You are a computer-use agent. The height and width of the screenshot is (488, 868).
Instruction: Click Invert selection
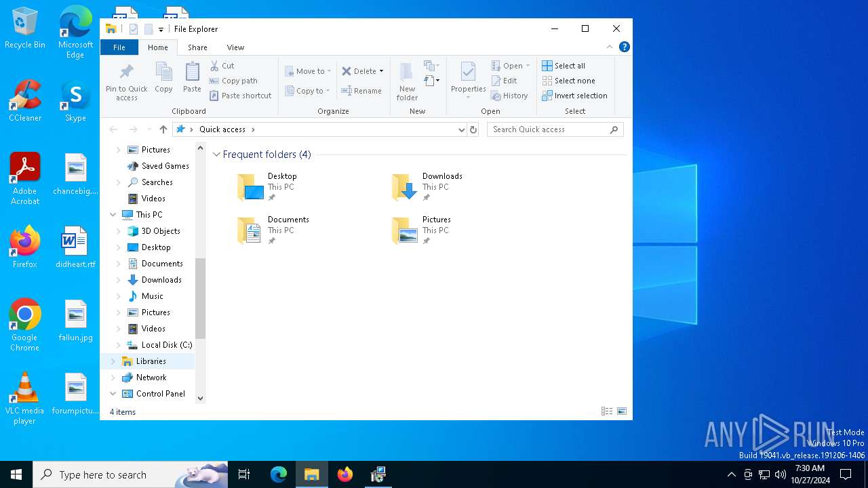point(575,96)
